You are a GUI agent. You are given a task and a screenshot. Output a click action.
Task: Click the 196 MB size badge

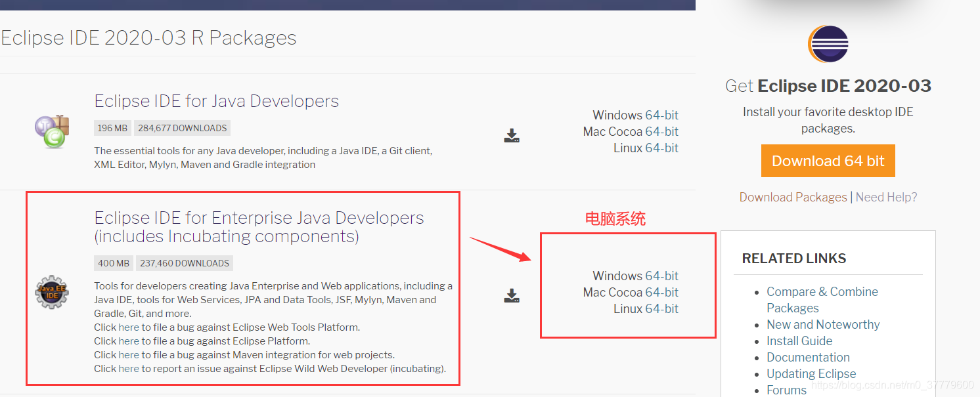(x=113, y=128)
